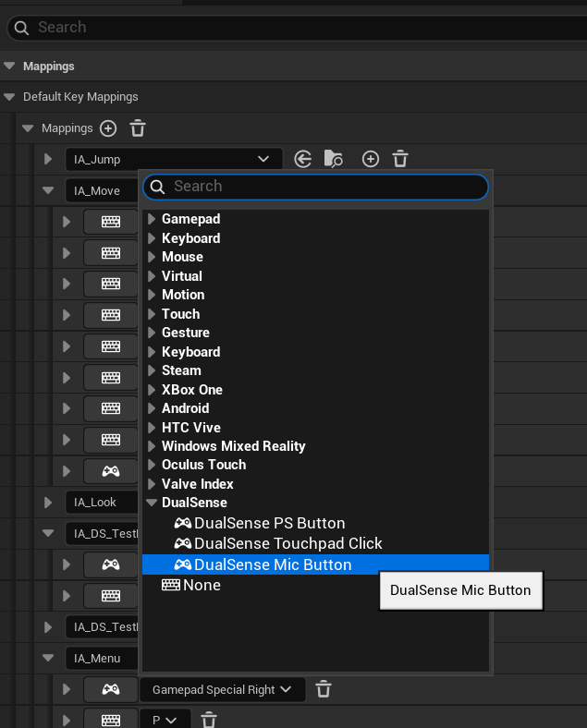Open IA_Jump input action dropdown
587x728 pixels.
coord(174,159)
